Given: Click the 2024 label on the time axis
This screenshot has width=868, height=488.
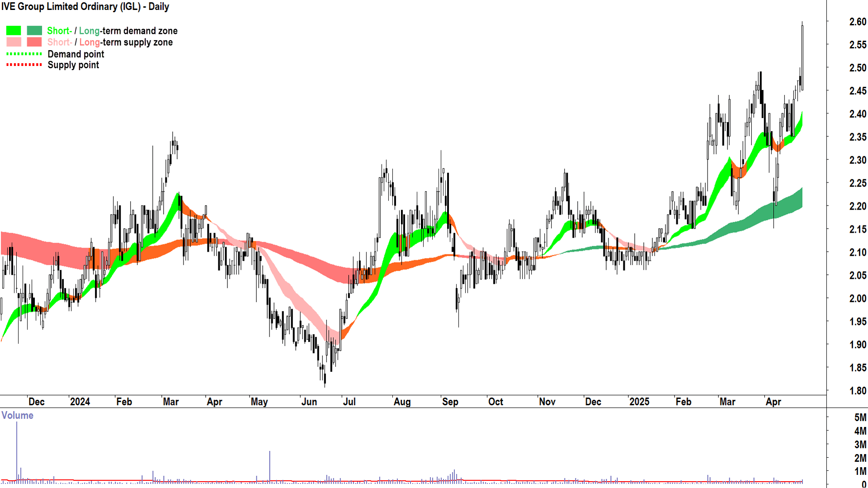Looking at the screenshot, I should pyautogui.click(x=80, y=402).
